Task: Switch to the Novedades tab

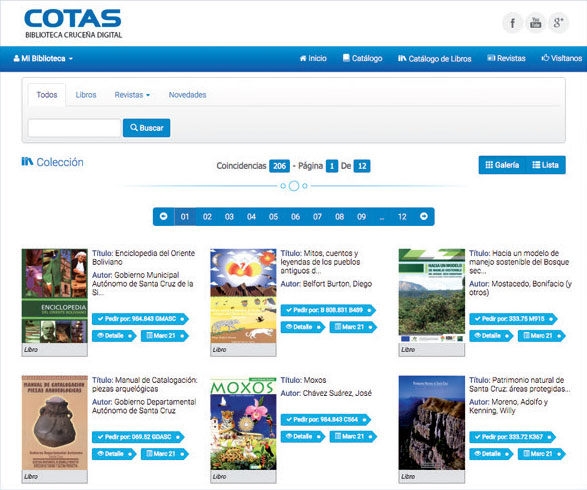Action: [x=188, y=95]
